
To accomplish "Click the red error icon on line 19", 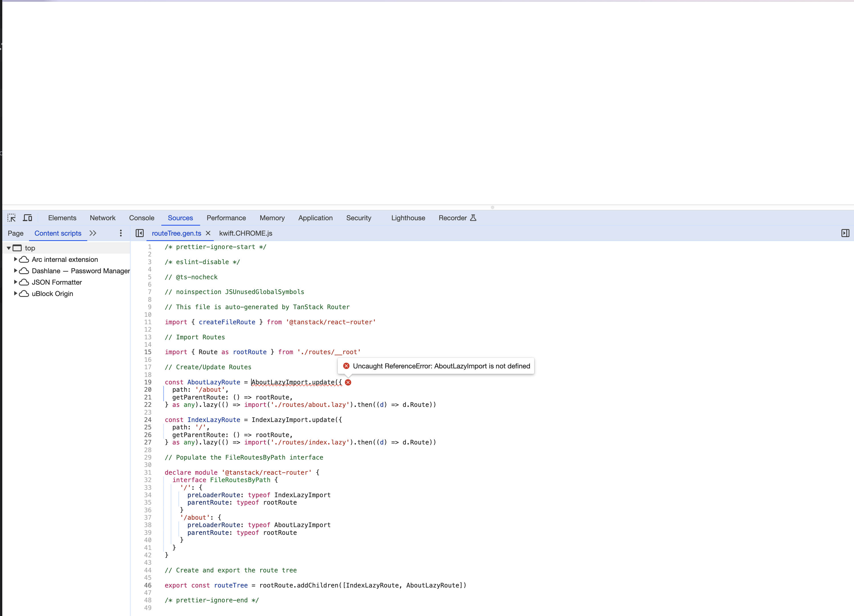I will 348,382.
